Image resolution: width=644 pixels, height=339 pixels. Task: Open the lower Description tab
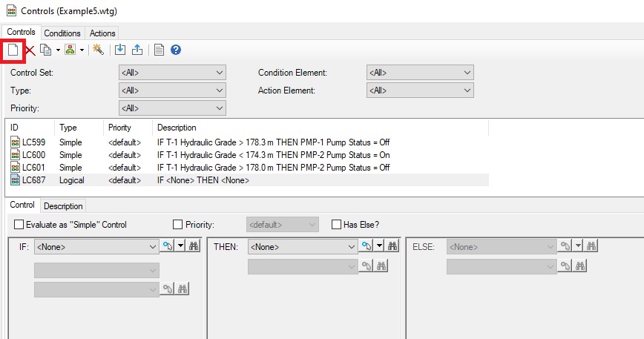(63, 206)
